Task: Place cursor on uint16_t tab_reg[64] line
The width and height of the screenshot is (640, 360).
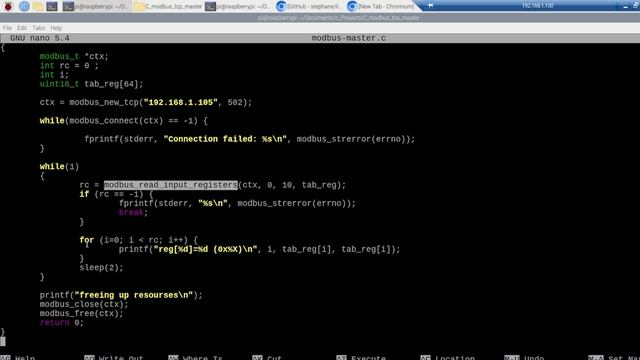Action: click(91, 84)
